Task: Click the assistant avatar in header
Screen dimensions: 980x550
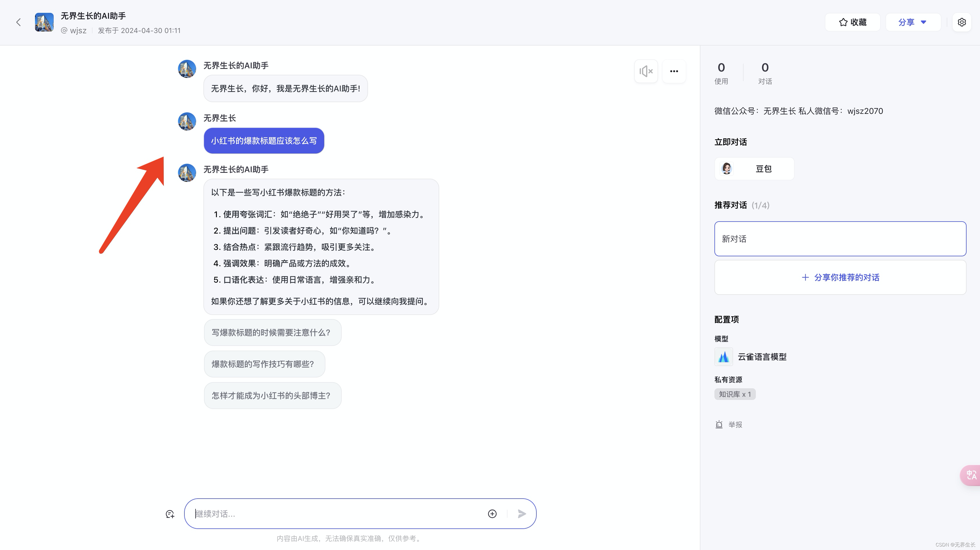Action: [44, 22]
